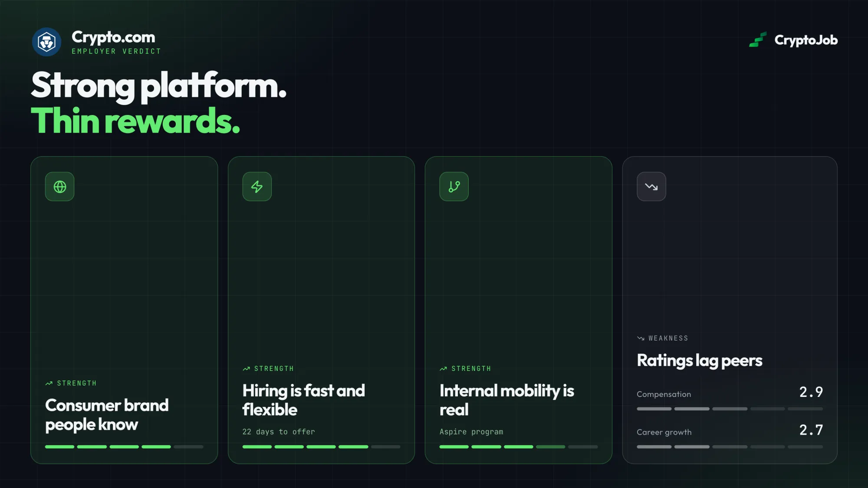Viewport: 868px width, 488px height.
Task: Click the EMPLOYER VERDICT subtitle
Action: tap(116, 51)
